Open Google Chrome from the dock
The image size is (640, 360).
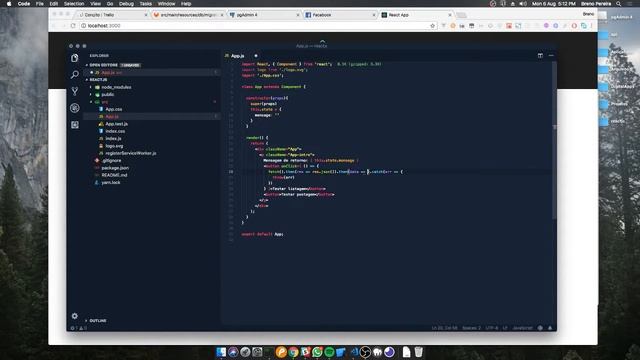293,352
